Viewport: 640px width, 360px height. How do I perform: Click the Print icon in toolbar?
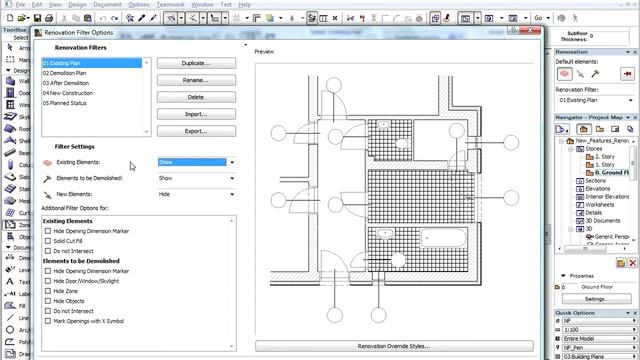(49, 18)
